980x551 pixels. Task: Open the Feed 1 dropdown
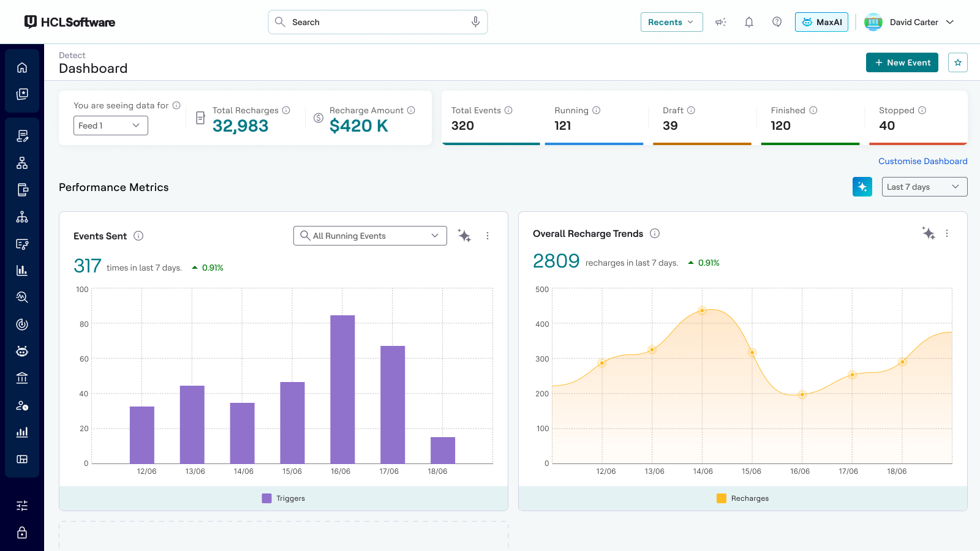111,126
